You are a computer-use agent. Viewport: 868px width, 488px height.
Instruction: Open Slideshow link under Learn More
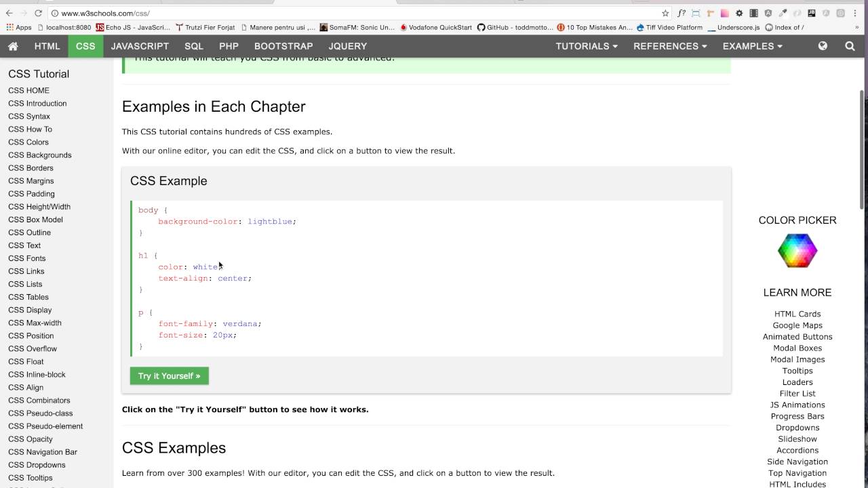(x=797, y=439)
